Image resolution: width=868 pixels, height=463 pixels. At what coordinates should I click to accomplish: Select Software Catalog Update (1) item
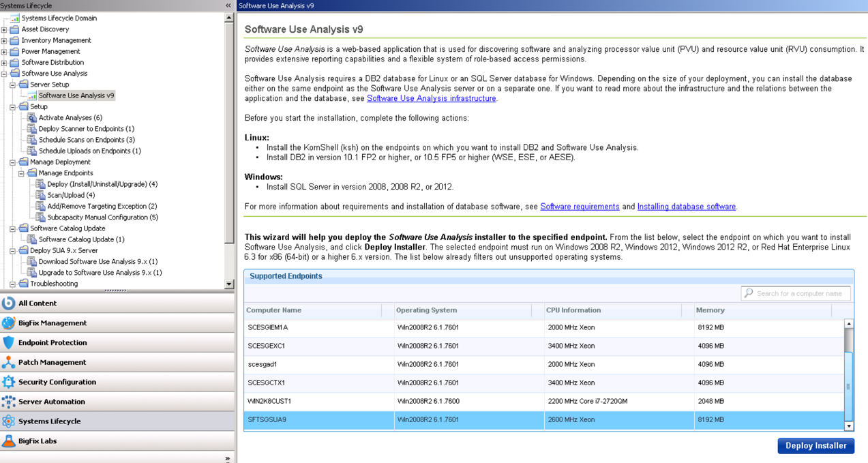(x=81, y=239)
